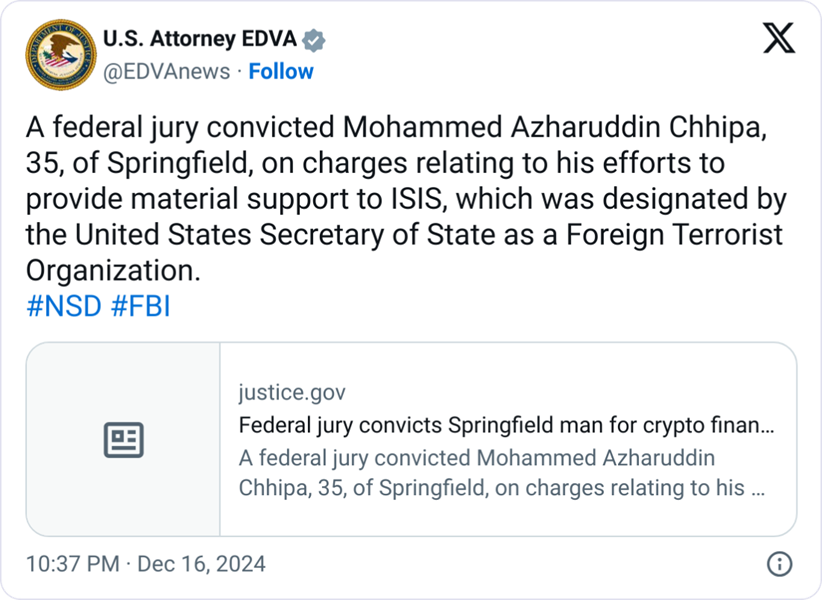Click the article placeholder icon in the link card
This screenshot has height=600, width=822.
point(124,440)
